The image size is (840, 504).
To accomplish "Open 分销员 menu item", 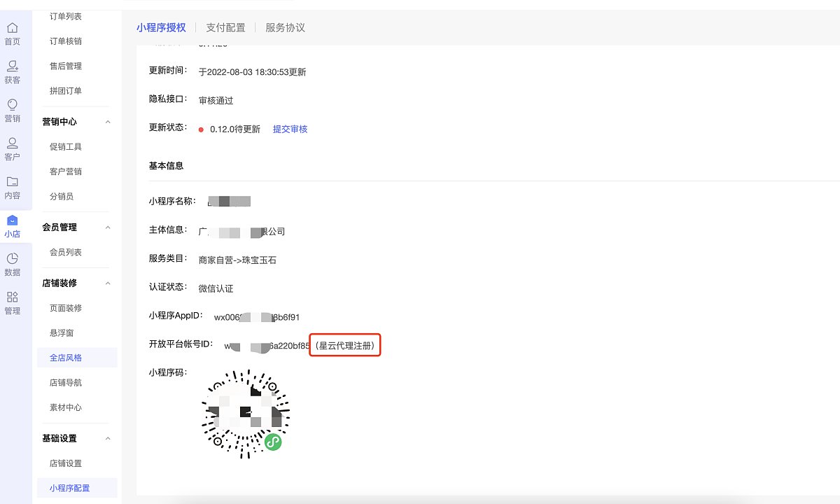I will coord(62,197).
